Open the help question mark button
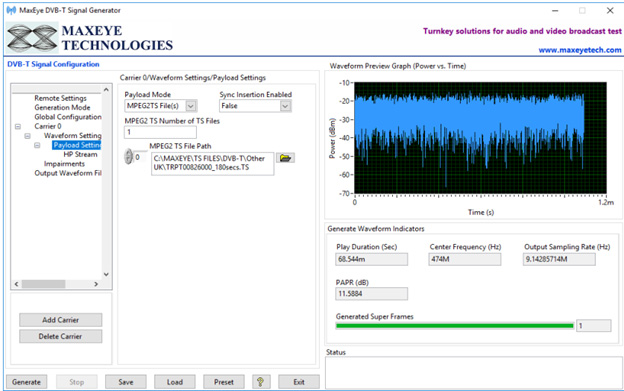 point(261,382)
